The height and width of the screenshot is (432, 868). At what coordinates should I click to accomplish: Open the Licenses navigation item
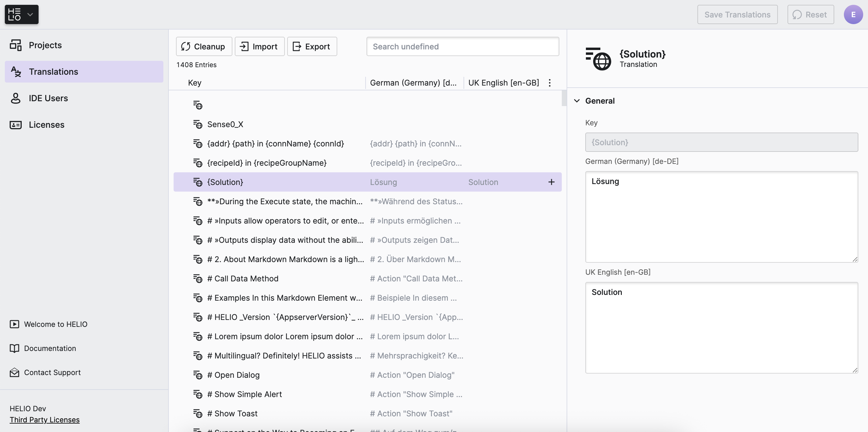pos(46,125)
